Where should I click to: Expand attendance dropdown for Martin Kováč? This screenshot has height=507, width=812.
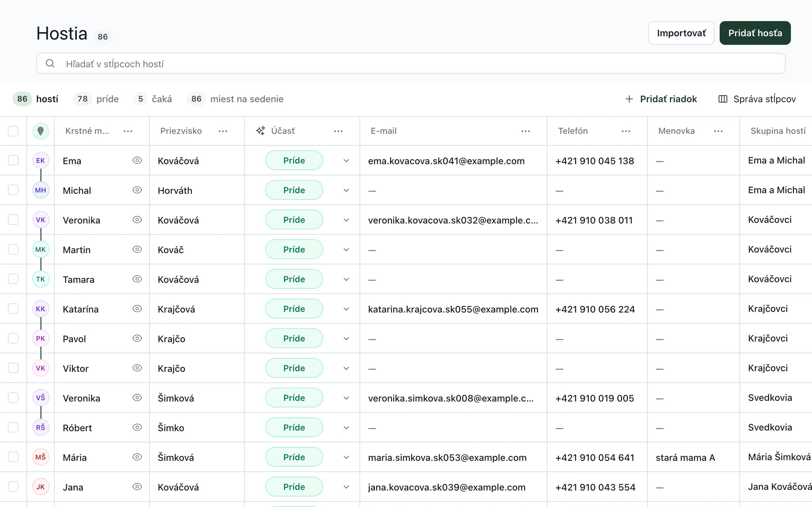346,250
